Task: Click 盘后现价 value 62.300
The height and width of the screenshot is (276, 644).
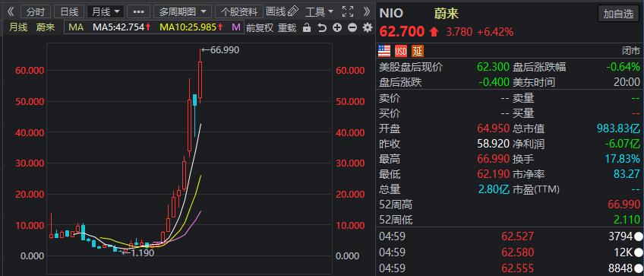Action: 493,67
